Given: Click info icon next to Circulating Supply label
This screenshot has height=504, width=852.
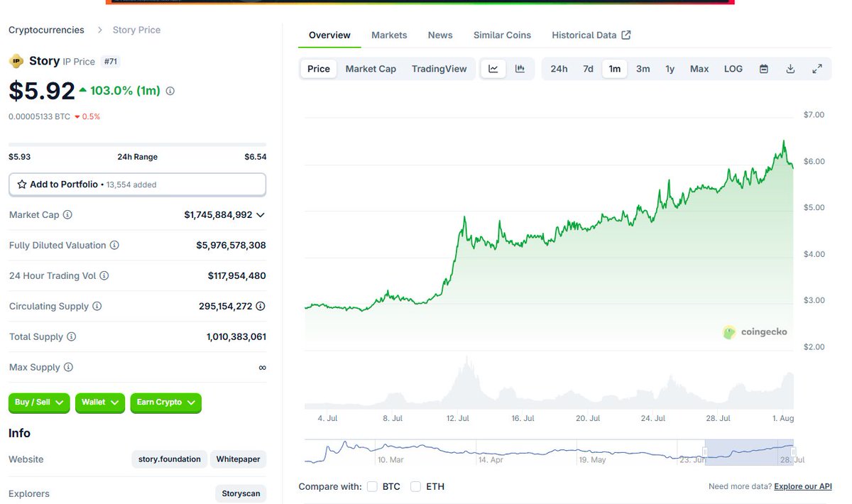Looking at the screenshot, I should point(97,306).
